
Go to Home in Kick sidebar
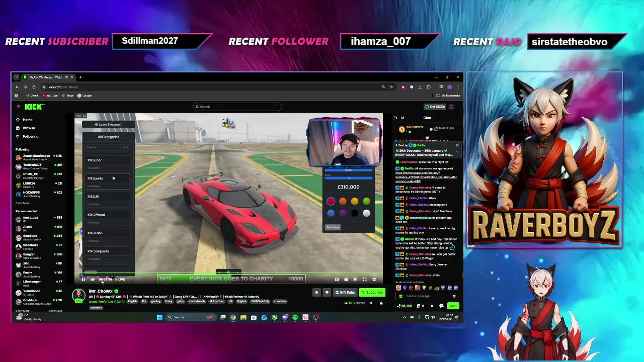click(x=28, y=120)
